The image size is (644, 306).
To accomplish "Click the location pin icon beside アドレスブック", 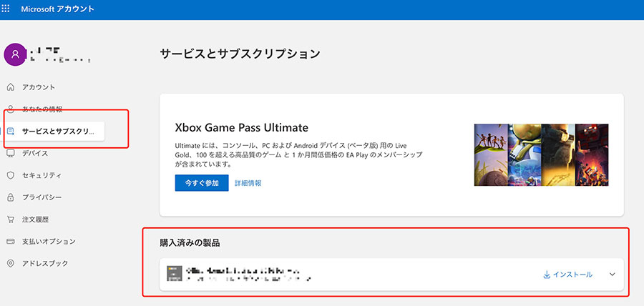I will pos(10,264).
